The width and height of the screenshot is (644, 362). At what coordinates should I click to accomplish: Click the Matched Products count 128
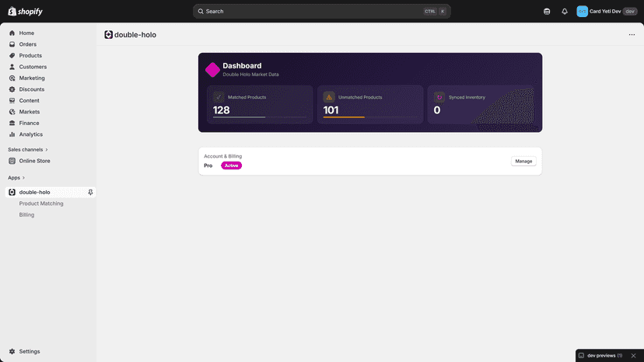pyautogui.click(x=221, y=110)
